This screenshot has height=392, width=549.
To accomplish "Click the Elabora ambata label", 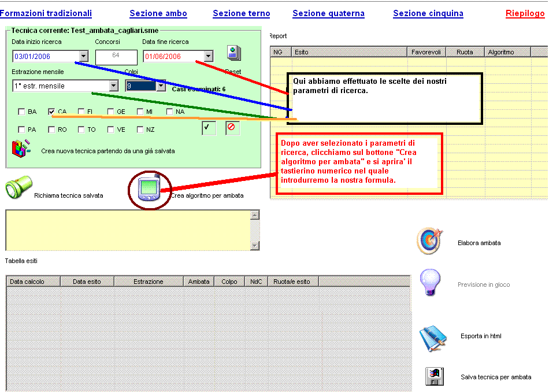I will click(x=479, y=243).
